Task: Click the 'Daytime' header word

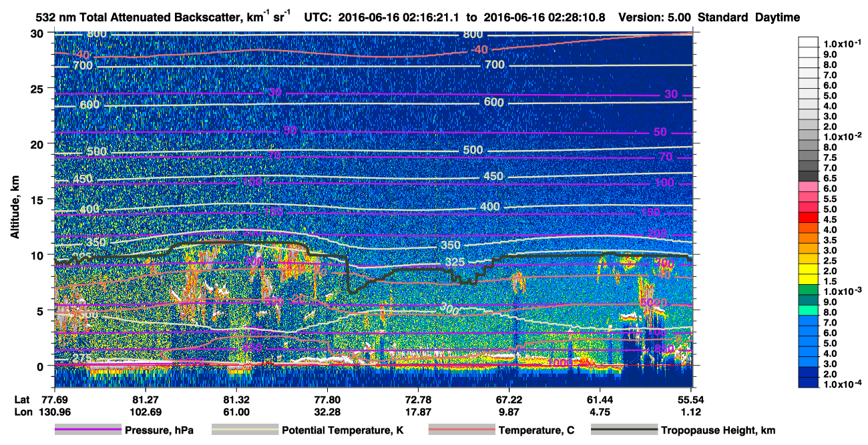Action: pyautogui.click(x=778, y=18)
